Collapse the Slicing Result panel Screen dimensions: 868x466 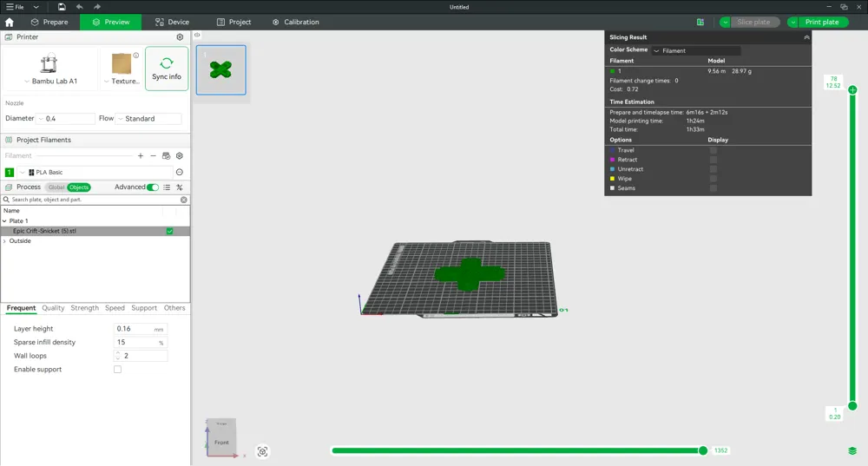click(806, 37)
